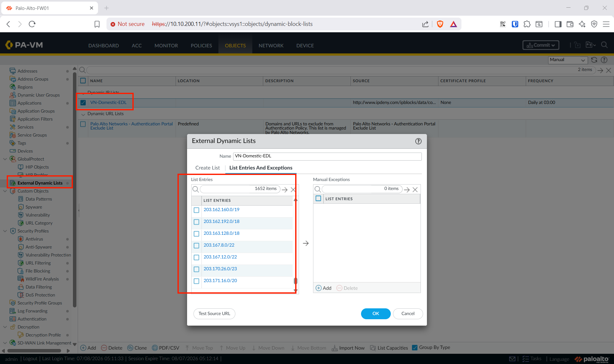Open the DEVICE tab

[305, 45]
